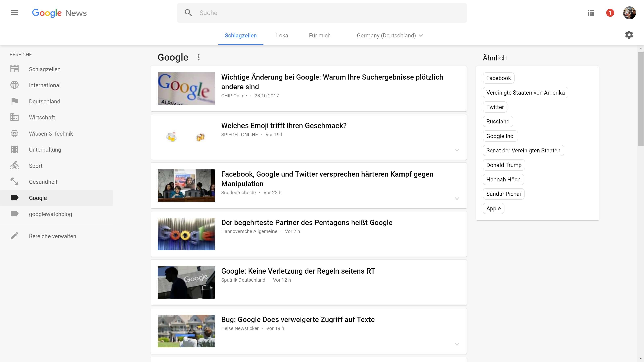Expand the Heise Newsticker Docs article

pos(457,344)
